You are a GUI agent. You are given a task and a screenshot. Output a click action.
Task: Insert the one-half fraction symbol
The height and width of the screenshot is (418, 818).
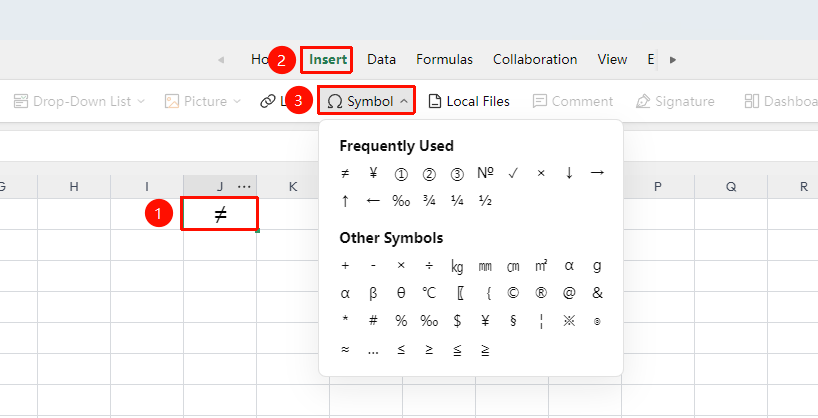(485, 201)
